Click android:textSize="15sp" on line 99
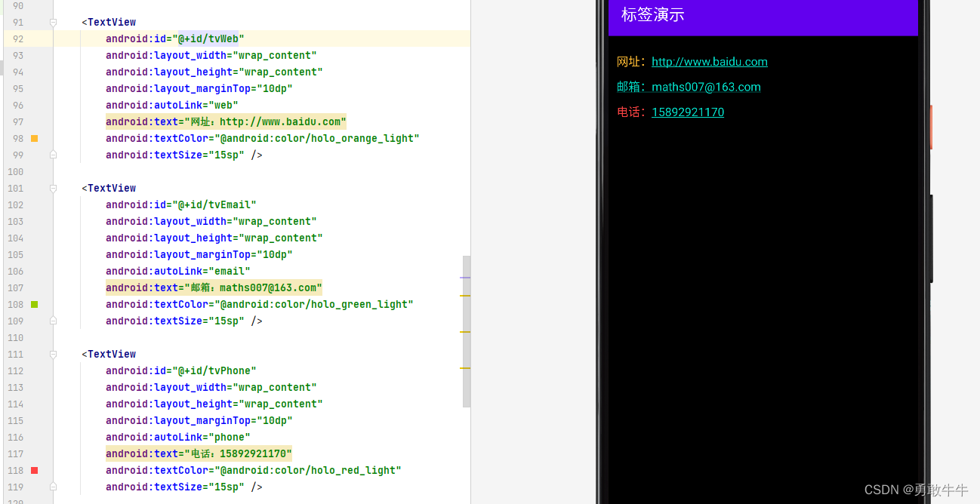This screenshot has height=504, width=980. click(x=175, y=155)
